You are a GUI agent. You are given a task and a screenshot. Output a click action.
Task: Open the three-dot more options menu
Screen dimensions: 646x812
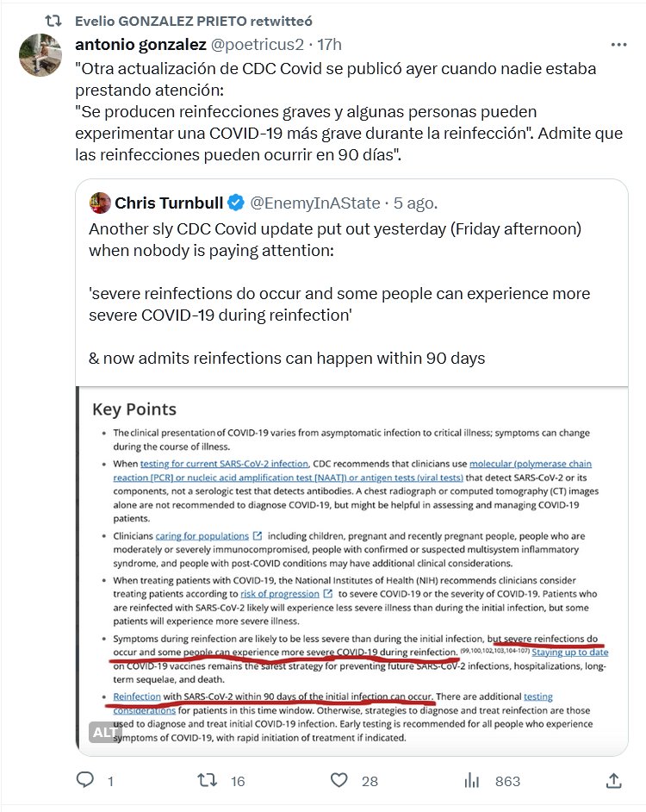[x=618, y=44]
